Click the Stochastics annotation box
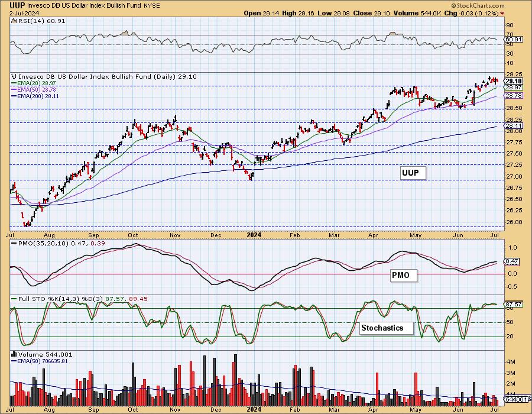 (386, 328)
